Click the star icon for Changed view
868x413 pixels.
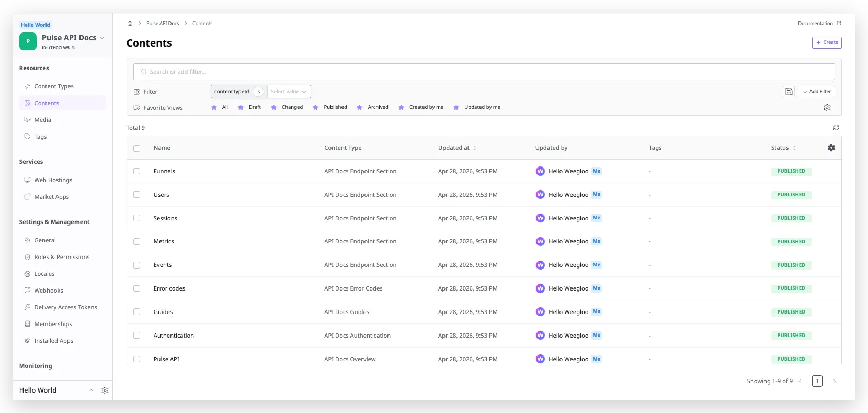click(273, 107)
